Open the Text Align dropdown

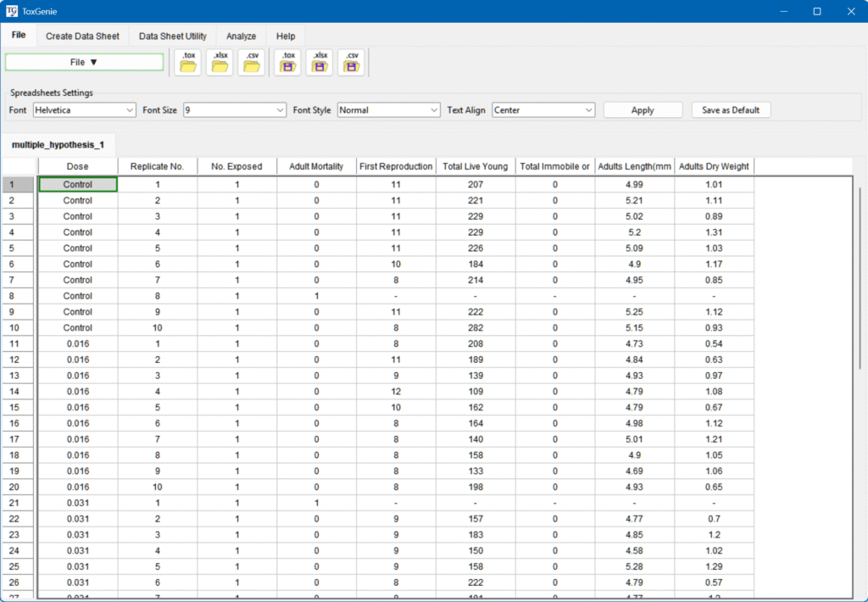coord(543,110)
